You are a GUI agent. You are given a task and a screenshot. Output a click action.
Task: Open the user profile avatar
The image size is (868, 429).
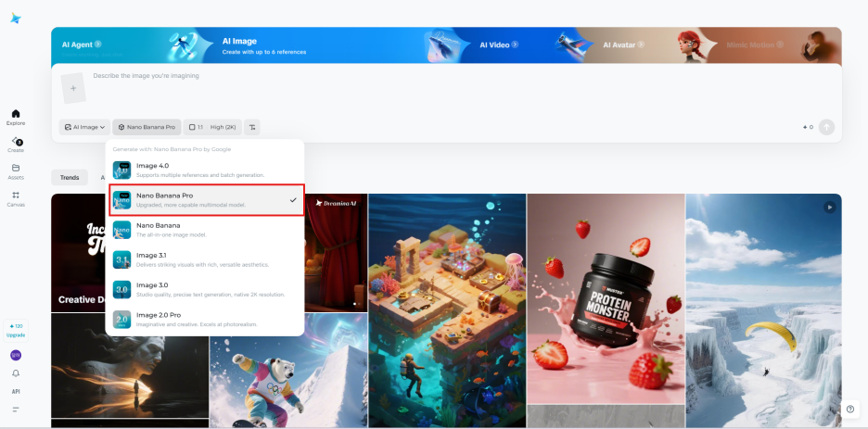coord(16,356)
